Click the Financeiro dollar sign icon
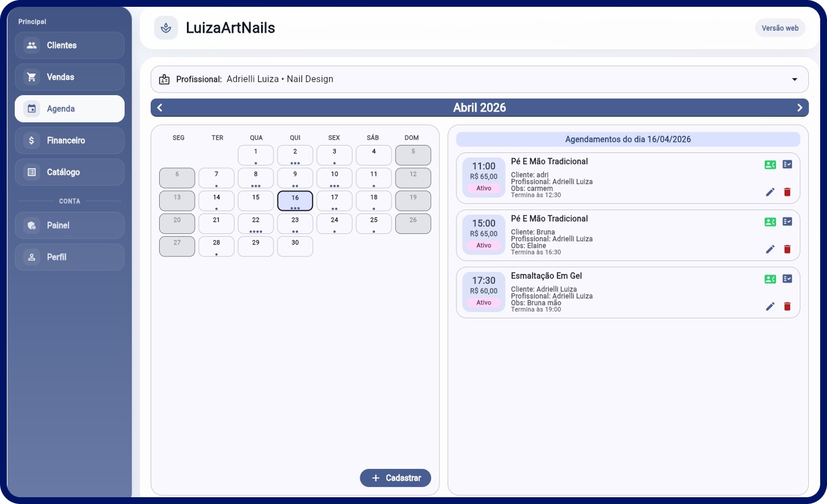This screenshot has width=827, height=504. tap(32, 140)
